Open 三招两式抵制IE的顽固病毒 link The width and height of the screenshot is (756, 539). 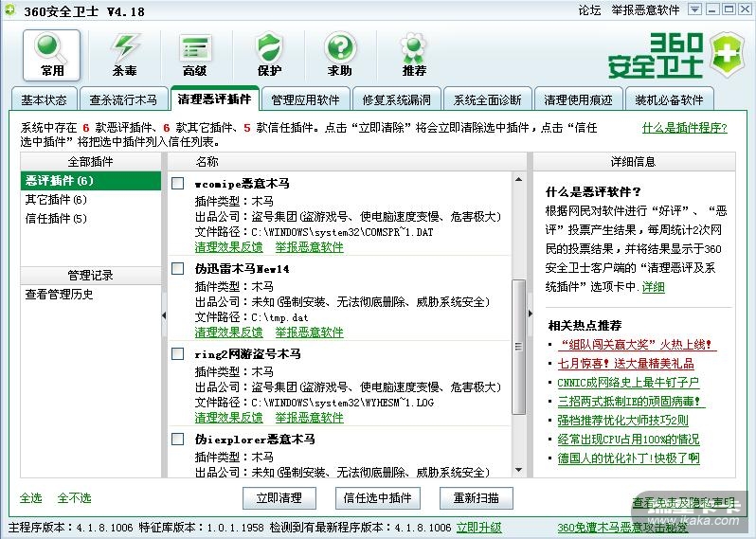[629, 402]
